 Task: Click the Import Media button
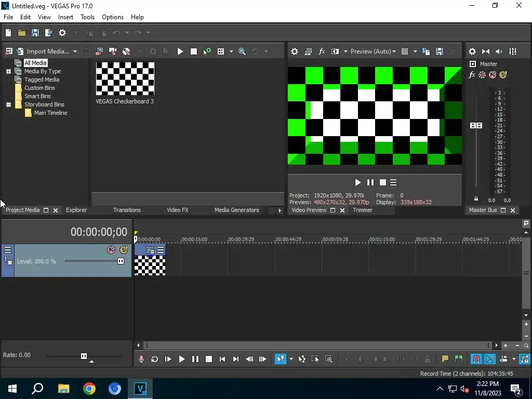coord(44,51)
